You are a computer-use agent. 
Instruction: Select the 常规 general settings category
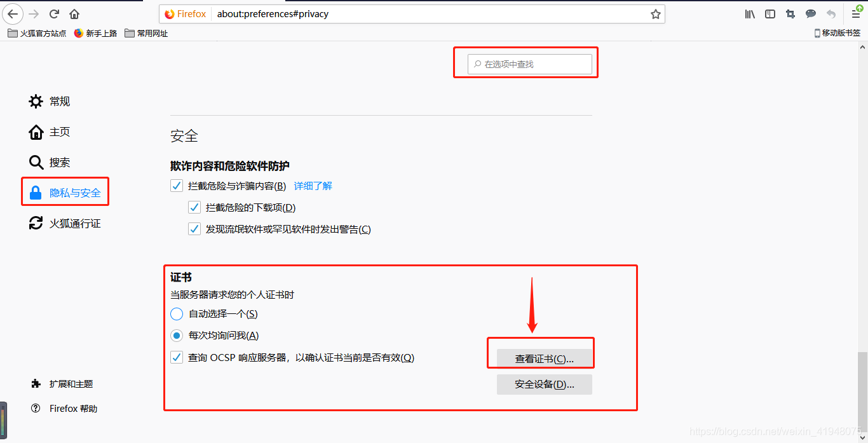[x=50, y=102]
